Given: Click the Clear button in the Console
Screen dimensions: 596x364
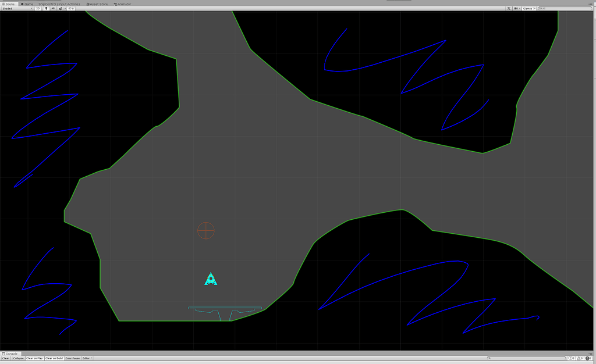Looking at the screenshot, I should [x=6, y=358].
